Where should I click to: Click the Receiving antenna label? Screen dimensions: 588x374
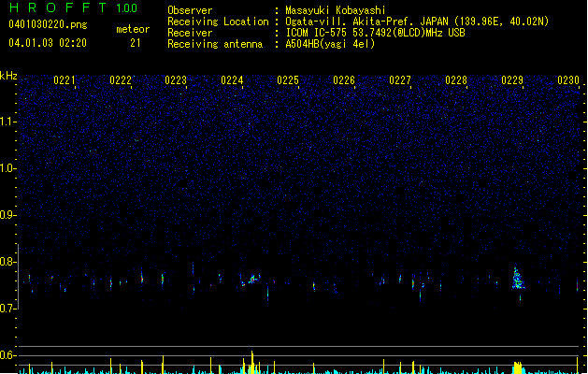[x=215, y=44]
